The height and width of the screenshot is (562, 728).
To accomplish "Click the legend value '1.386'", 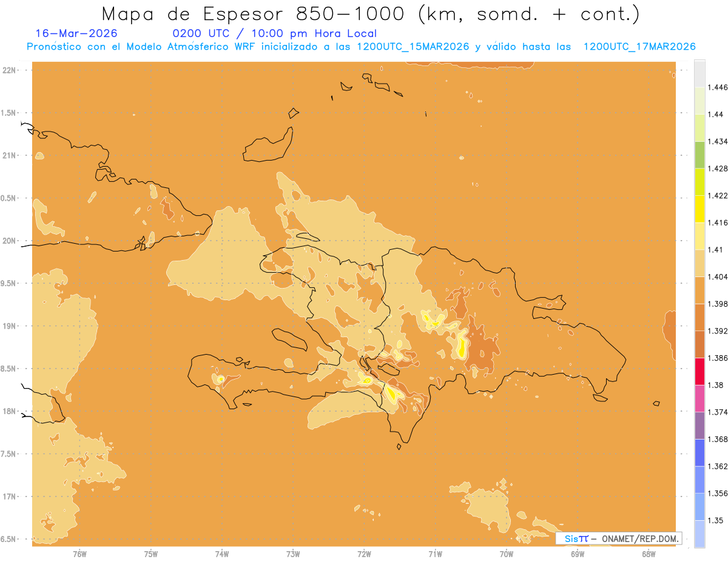I will click(717, 358).
